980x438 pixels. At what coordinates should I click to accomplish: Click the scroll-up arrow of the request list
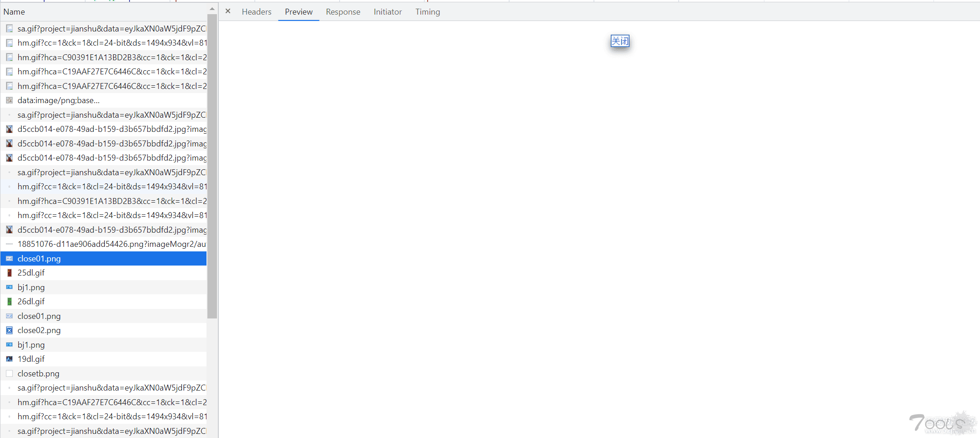[x=212, y=9]
